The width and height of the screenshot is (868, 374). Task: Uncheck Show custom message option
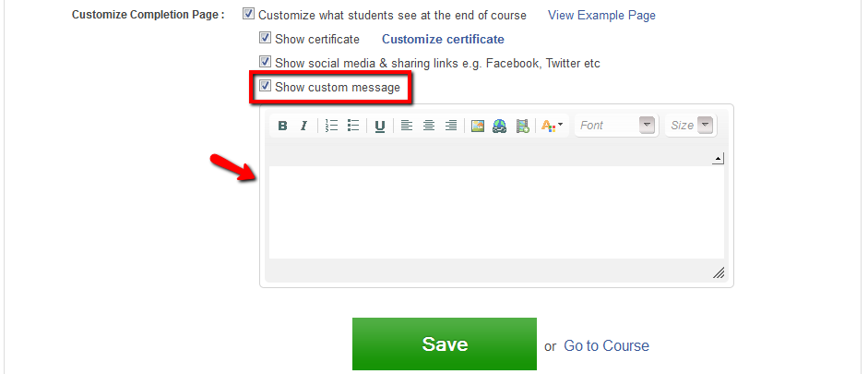pyautogui.click(x=266, y=87)
